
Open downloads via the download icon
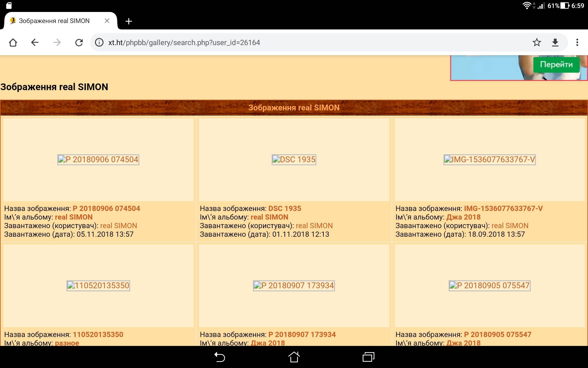[555, 42]
